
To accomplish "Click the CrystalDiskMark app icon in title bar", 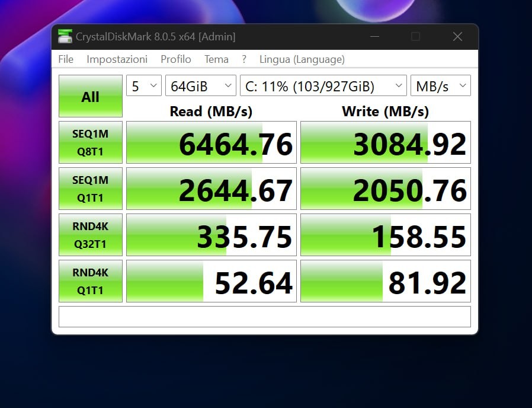I will point(65,37).
